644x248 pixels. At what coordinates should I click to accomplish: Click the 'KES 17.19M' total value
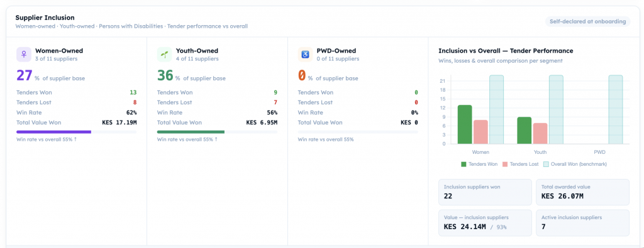point(119,122)
